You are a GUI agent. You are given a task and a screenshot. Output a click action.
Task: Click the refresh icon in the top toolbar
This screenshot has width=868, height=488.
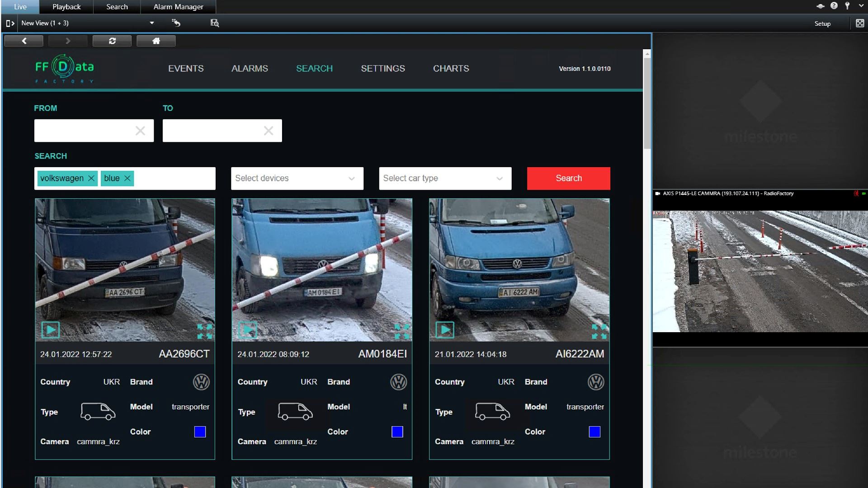[112, 41]
